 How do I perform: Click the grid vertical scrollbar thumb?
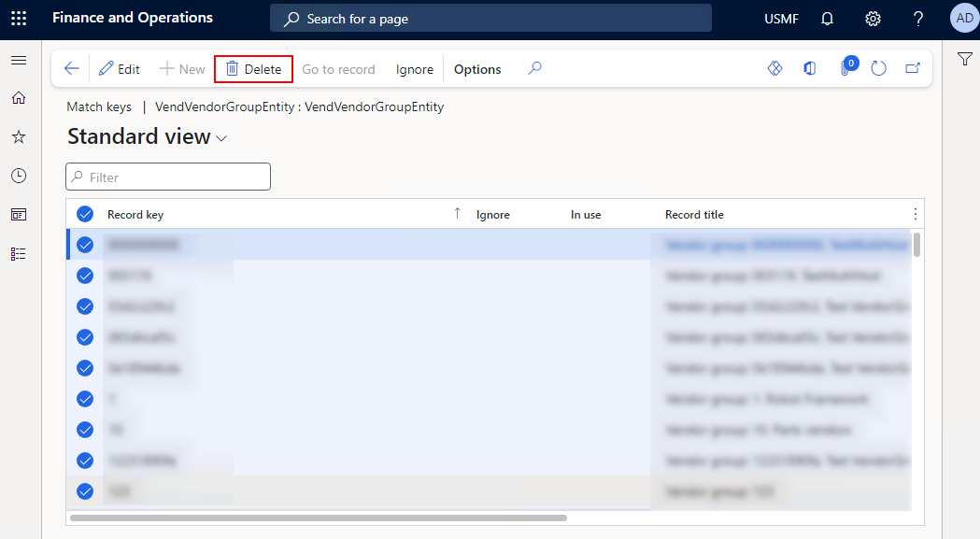(916, 245)
